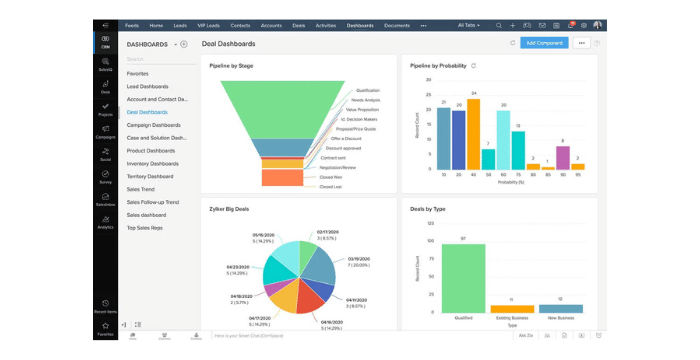Go to the Deals tab
700x360 pixels.
299,25
